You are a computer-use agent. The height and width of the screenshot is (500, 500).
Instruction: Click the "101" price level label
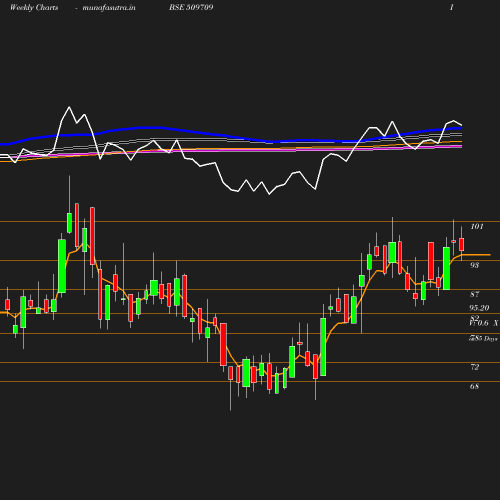tap(477, 226)
